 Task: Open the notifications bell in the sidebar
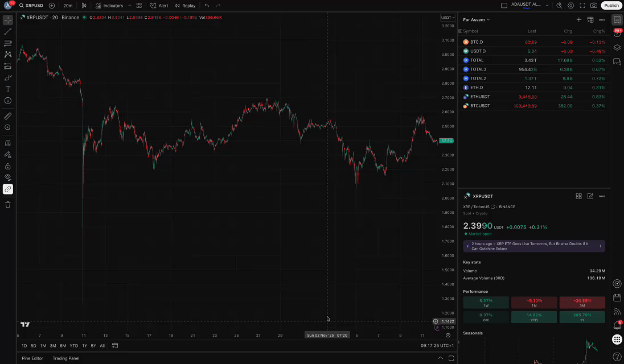(617, 34)
